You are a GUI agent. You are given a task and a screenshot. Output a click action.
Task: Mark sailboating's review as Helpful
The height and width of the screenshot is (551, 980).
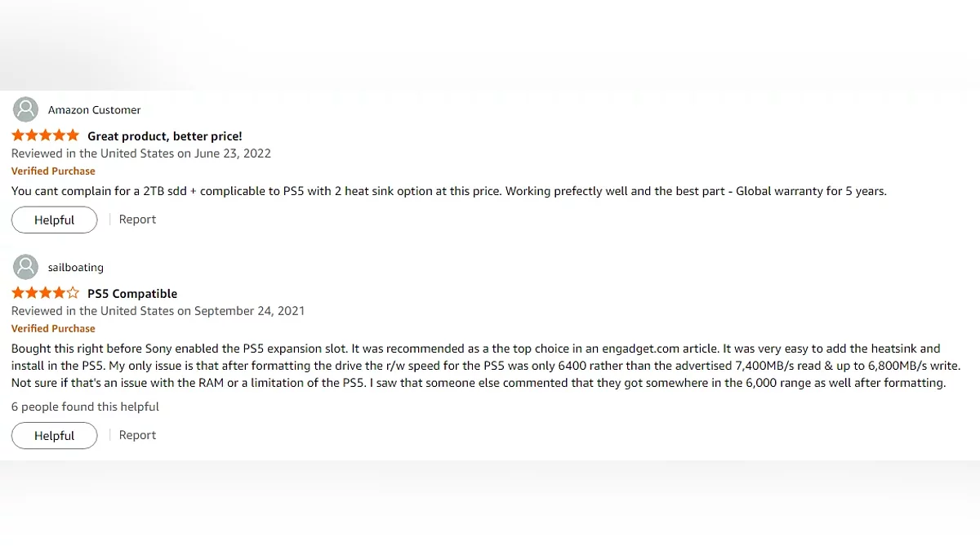pyautogui.click(x=54, y=436)
